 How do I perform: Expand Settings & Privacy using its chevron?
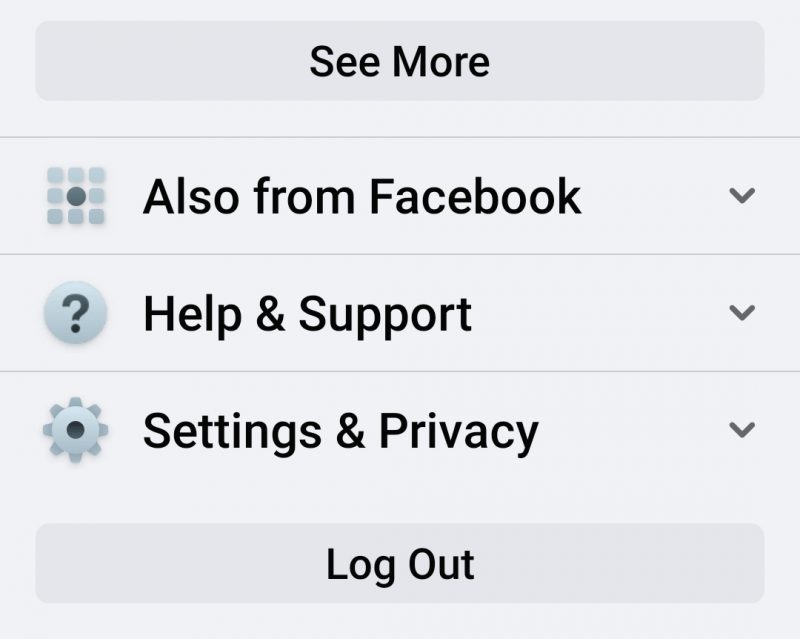[x=742, y=430]
